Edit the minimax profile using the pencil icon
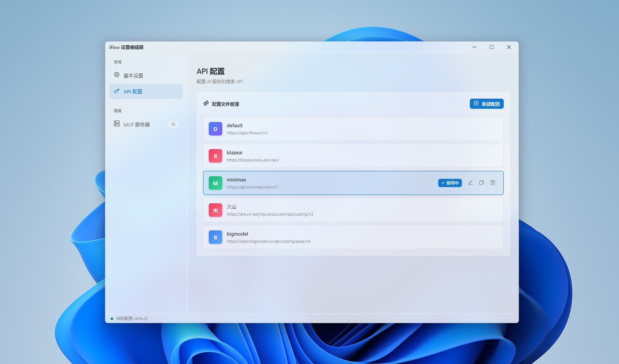Image resolution: width=619 pixels, height=364 pixels. click(470, 183)
